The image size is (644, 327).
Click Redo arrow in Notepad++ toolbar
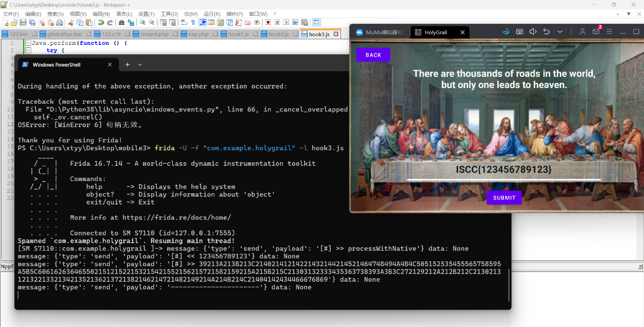(110, 22)
